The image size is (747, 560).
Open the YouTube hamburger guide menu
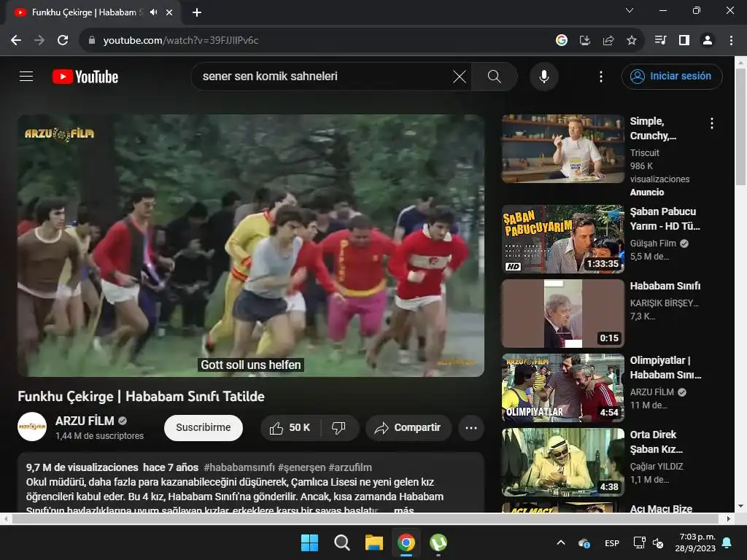click(x=26, y=76)
